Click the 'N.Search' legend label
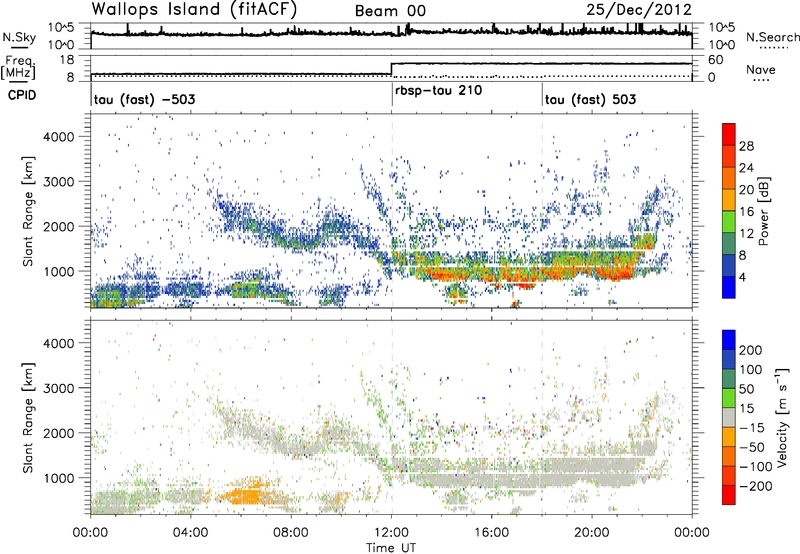Viewport: 800px width, 554px height. click(772, 37)
